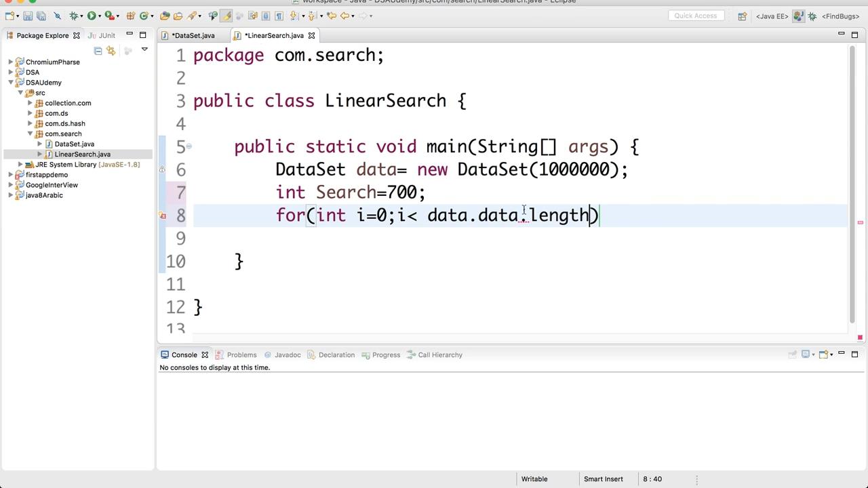Click the New file wizard icon

(10, 16)
